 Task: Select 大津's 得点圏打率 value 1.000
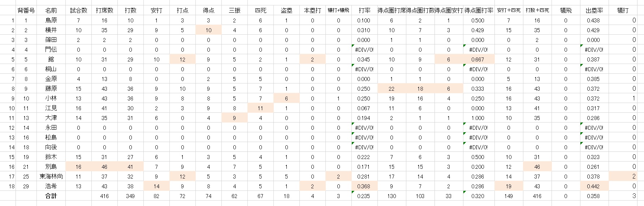479,118
